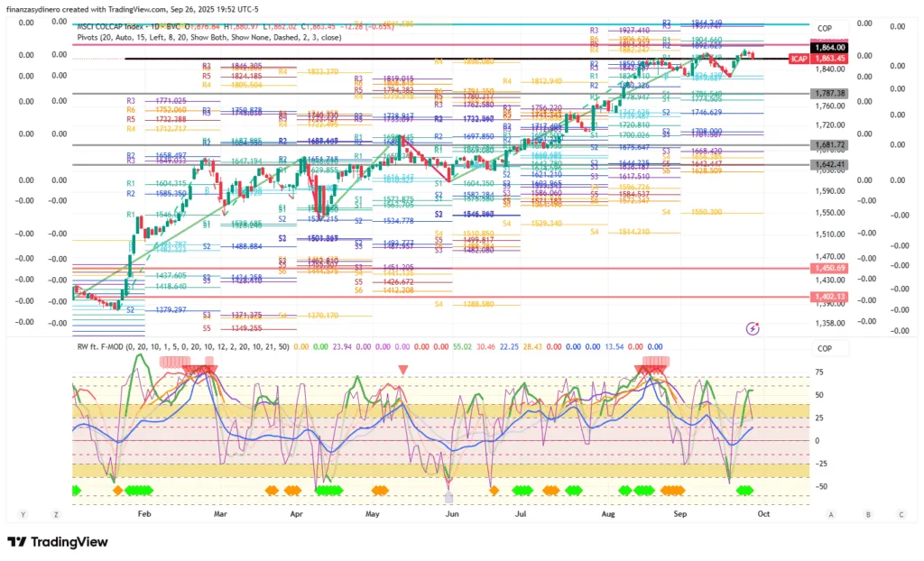Click the Y scale button
Screen dimensions: 924x561
(23, 514)
